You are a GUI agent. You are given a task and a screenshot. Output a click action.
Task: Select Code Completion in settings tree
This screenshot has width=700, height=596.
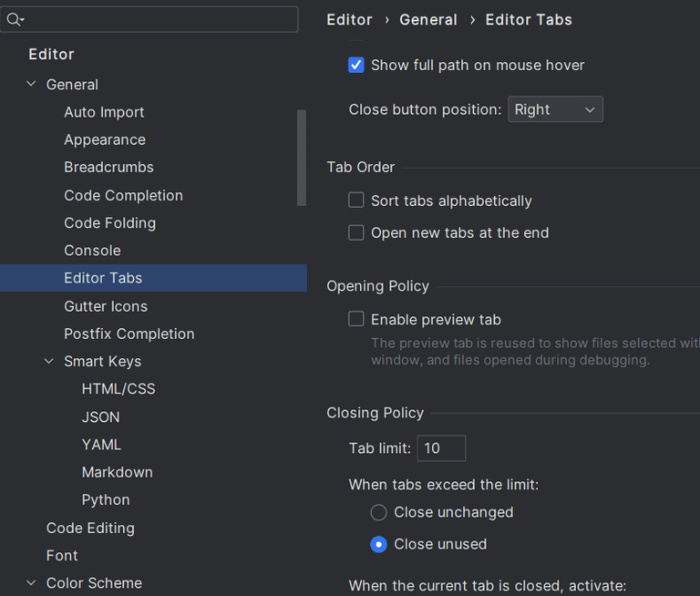pos(123,195)
